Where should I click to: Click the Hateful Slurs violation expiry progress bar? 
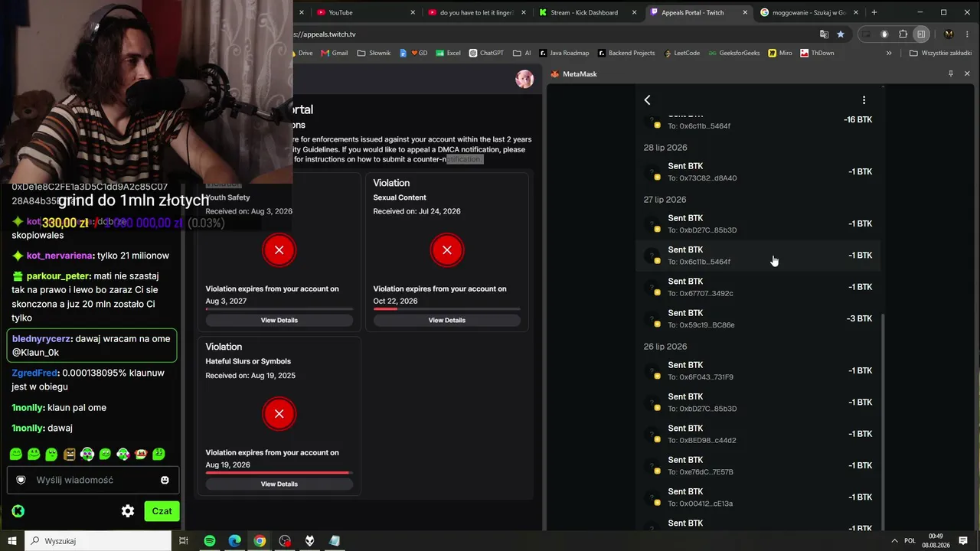point(279,472)
